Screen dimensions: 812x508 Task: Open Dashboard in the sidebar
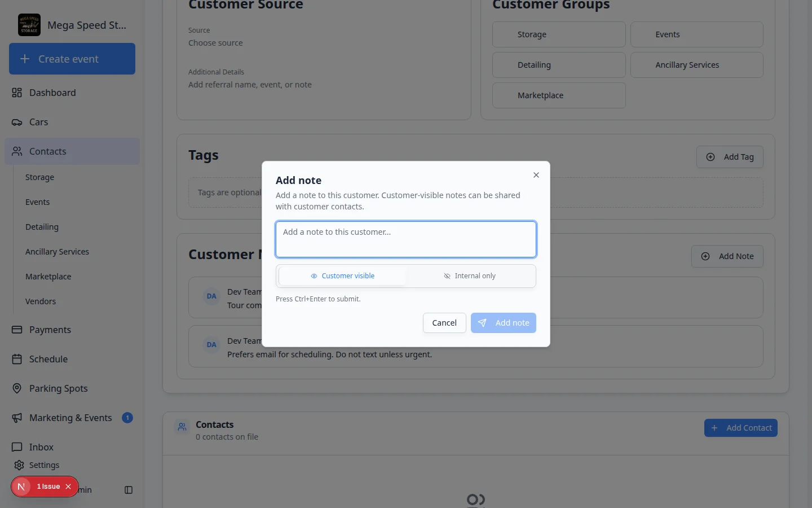72,93
